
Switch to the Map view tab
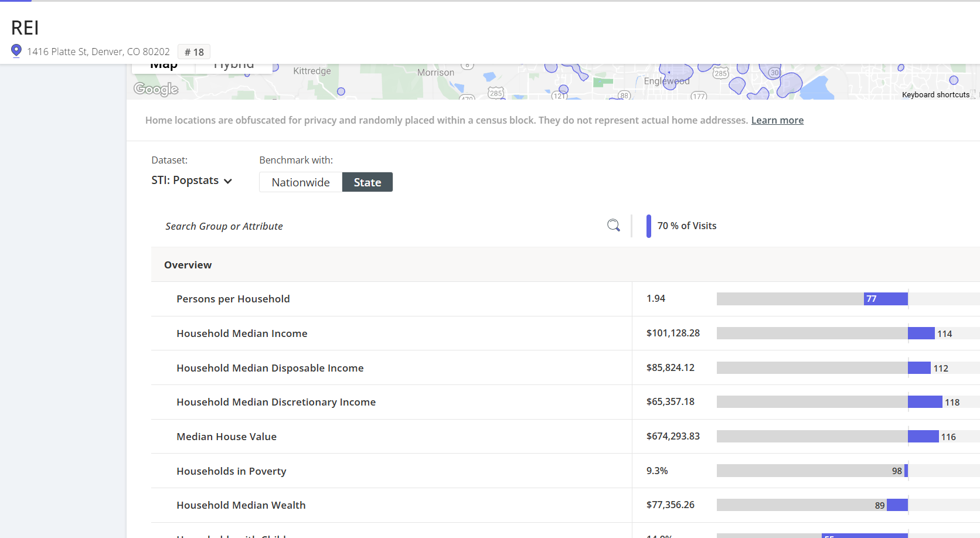164,67
